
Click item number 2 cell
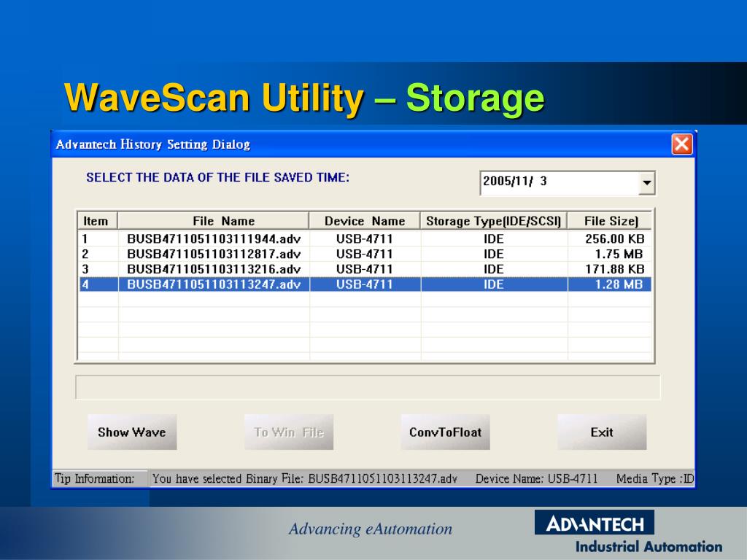(x=98, y=254)
